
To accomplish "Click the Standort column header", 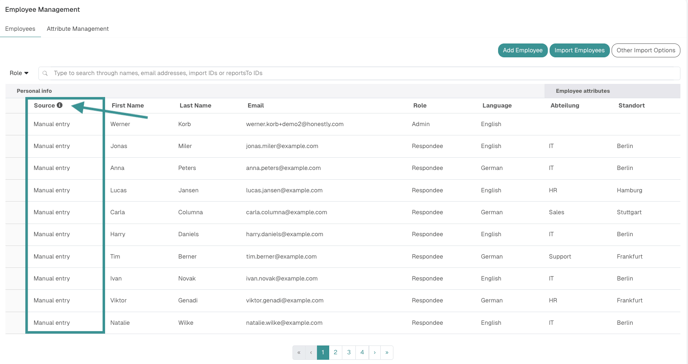I will tap(632, 106).
